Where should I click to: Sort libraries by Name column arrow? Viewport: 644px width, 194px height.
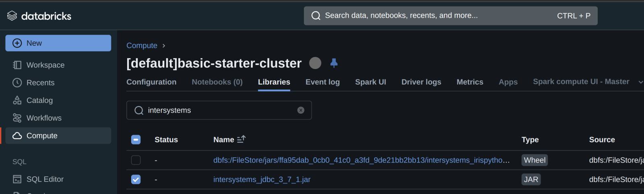point(241,139)
